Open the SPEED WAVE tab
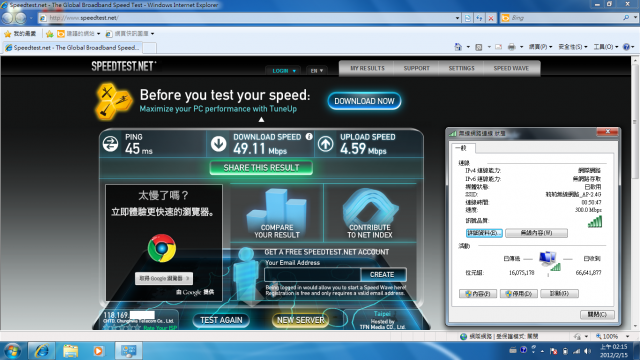The width and height of the screenshot is (640, 360). click(x=511, y=68)
